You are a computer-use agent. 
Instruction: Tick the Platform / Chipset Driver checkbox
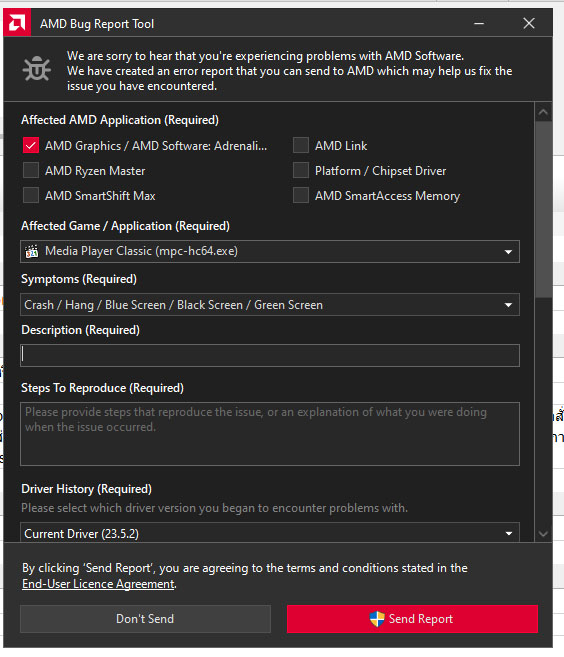(x=301, y=171)
